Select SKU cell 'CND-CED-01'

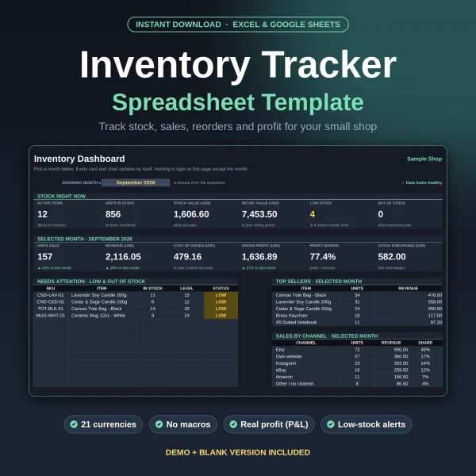click(51, 301)
